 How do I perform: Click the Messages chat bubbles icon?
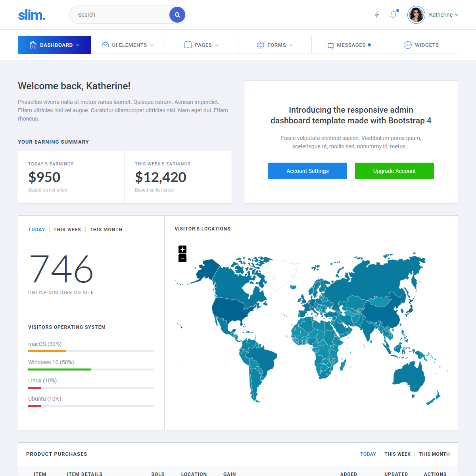tap(329, 45)
